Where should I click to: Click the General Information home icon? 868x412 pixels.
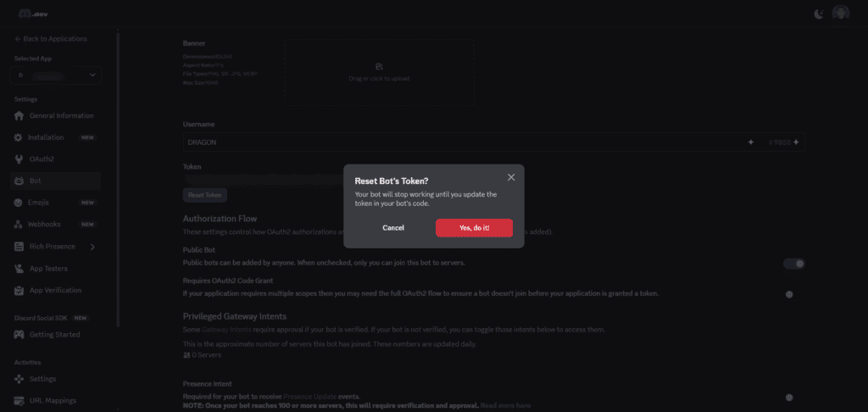pos(19,116)
